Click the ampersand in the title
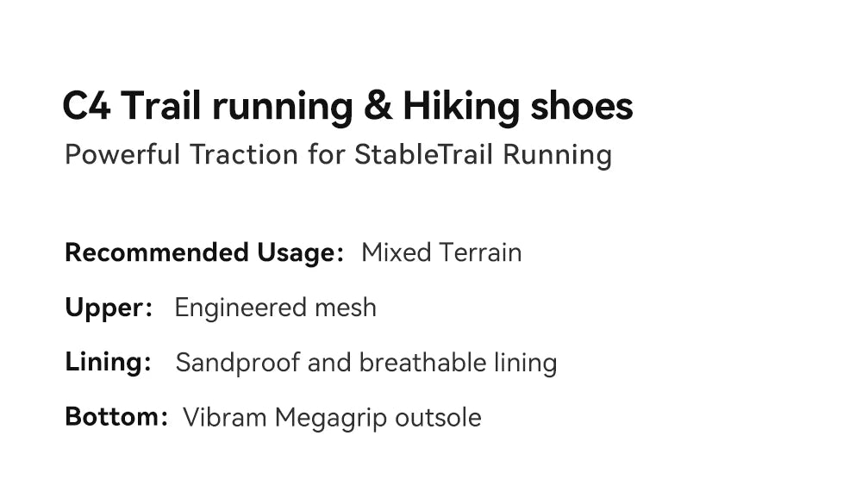The image size is (862, 504). [x=378, y=105]
